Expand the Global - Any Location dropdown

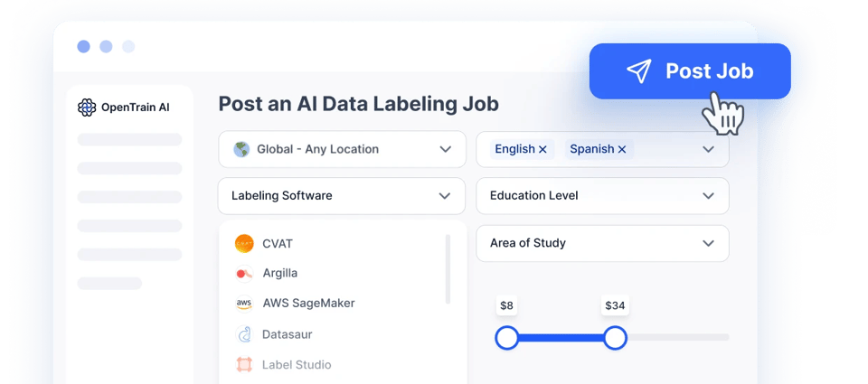445,149
